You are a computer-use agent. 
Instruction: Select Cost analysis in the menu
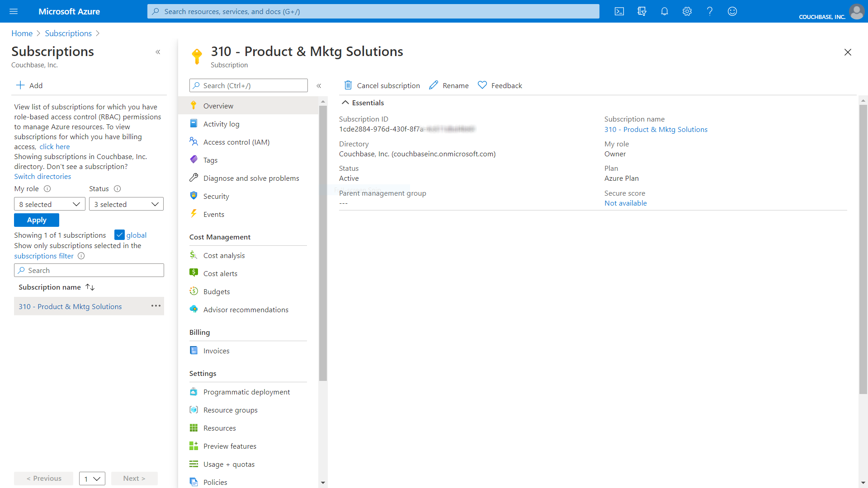224,255
